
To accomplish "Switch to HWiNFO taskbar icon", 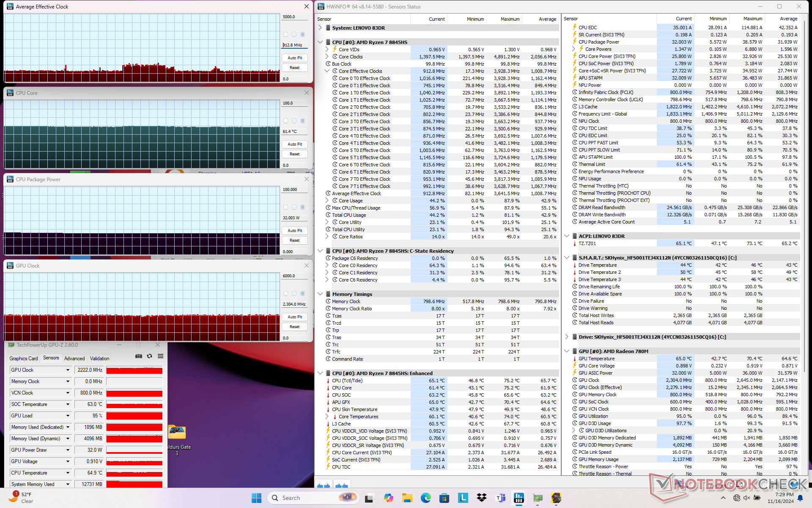I will coord(519,498).
